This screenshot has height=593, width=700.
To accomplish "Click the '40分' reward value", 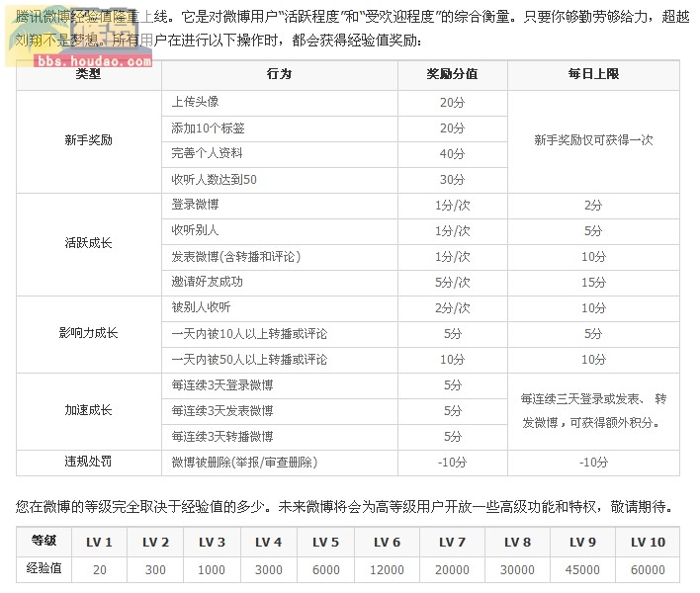I will pos(452,154).
